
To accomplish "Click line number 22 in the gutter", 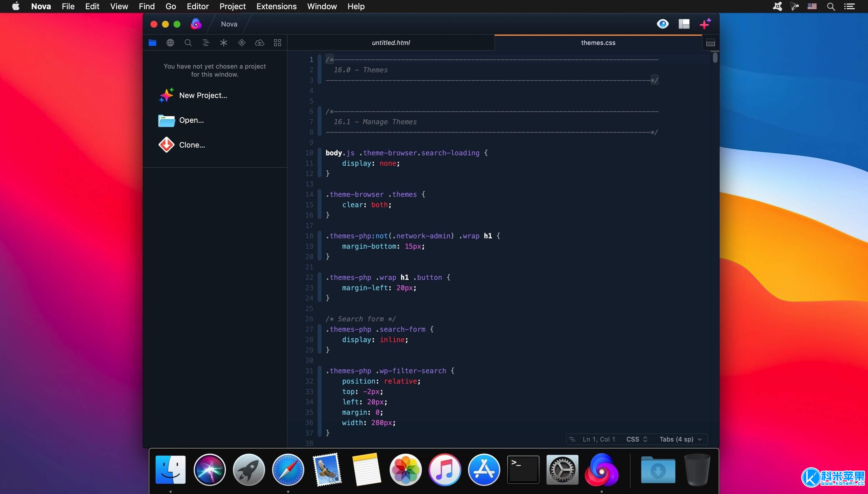I will click(309, 277).
